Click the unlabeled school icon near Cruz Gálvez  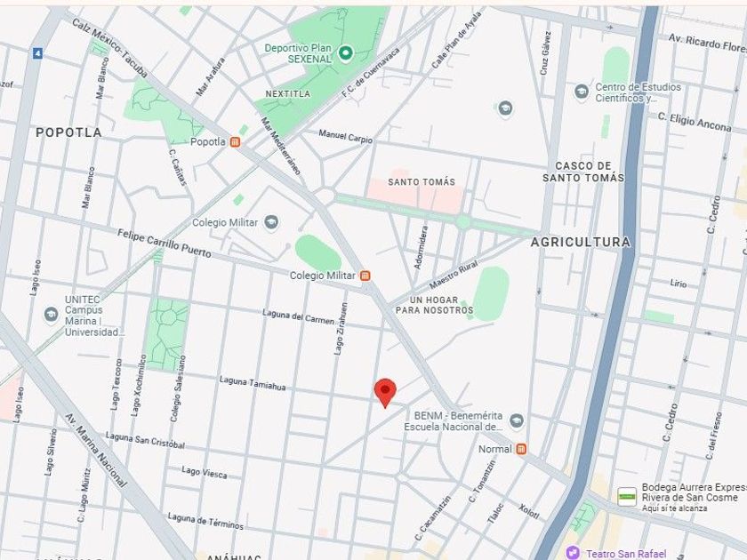click(x=505, y=108)
